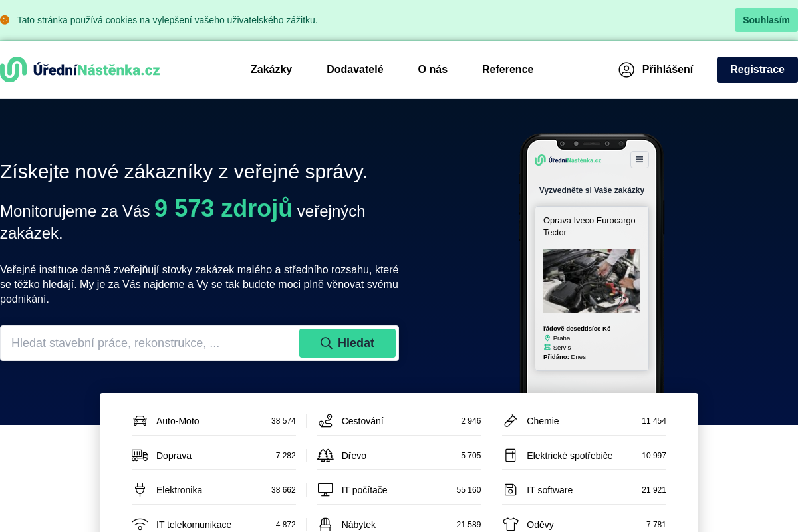Click the IT telekomunikace wifi icon
Image resolution: width=798 pixels, height=532 pixels.
pos(140,525)
